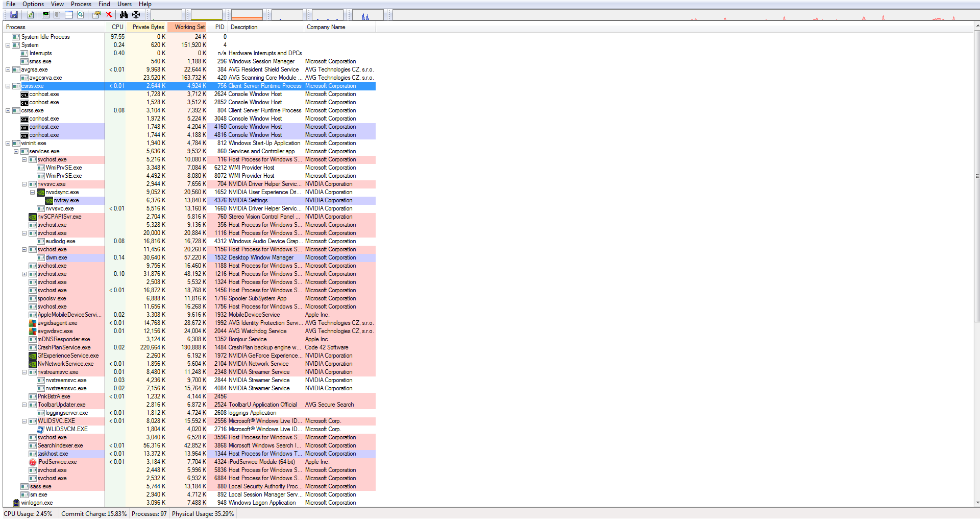
Task: Select the audiodg.exe process row
Action: click(x=189, y=241)
